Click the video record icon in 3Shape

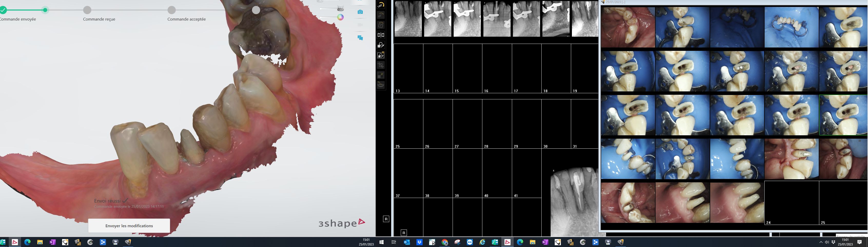click(360, 25)
